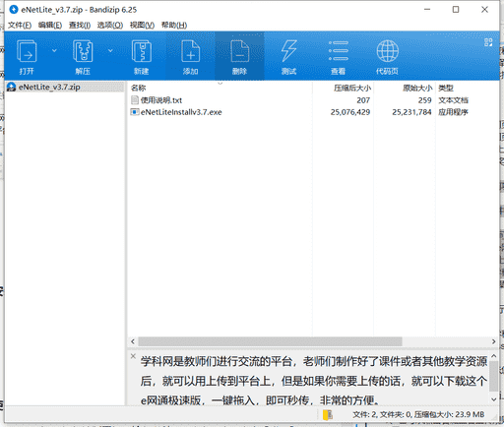Viewport: 504px width, 427px height.
Task: Close the archive comment panel
Action: tap(133, 356)
